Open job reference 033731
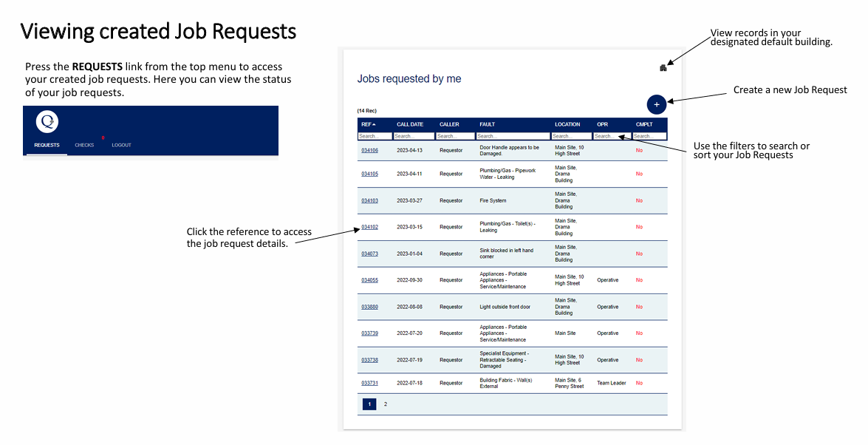Screen dimensions: 868x445 [x=370, y=384]
